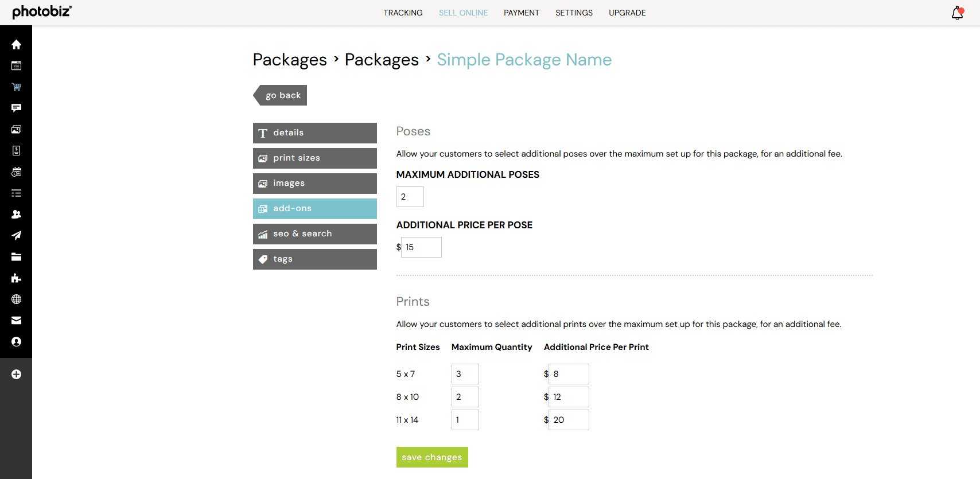Viewport: 980px width, 479px height.
Task: Open the photo galleries icon in sidebar
Action: [x=16, y=130]
